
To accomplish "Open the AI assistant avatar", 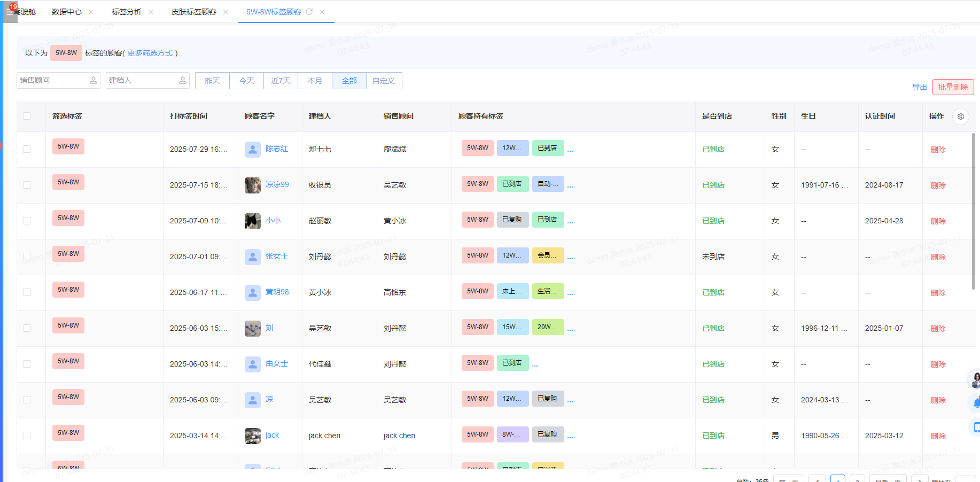I will point(975,379).
